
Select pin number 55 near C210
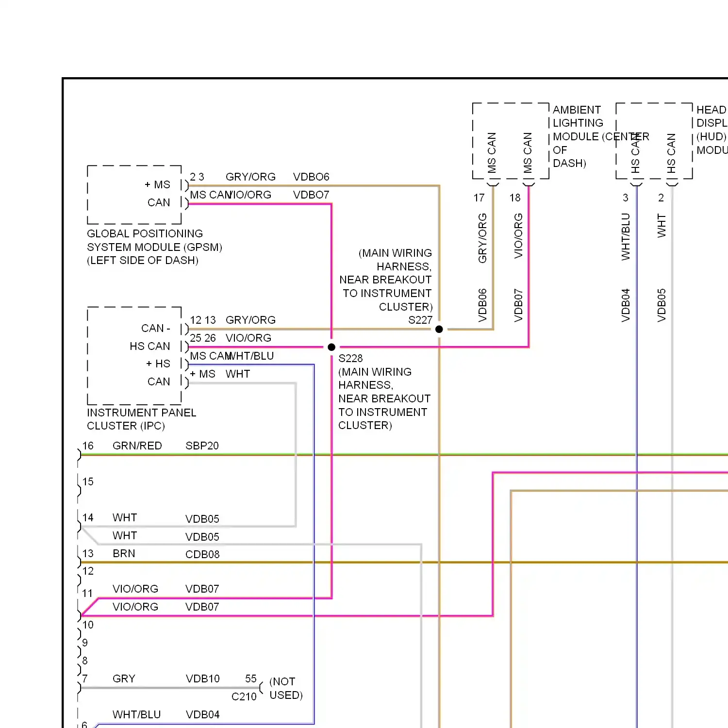(251, 678)
